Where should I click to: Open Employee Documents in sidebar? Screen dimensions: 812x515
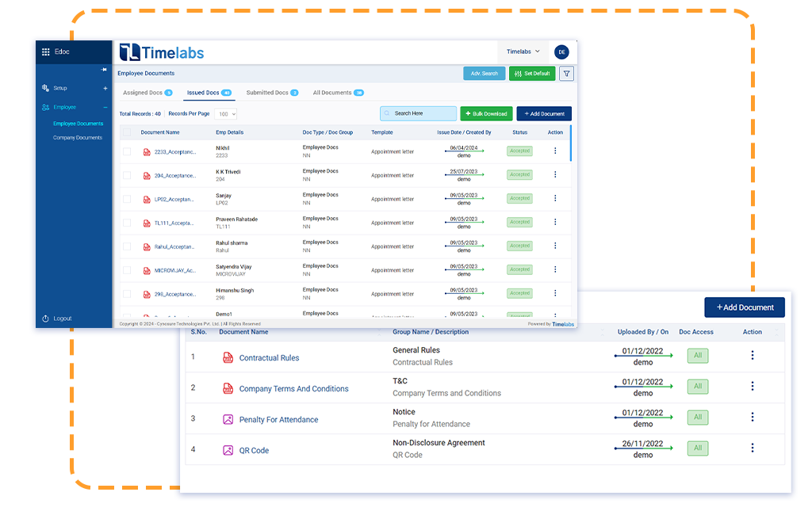(x=79, y=124)
